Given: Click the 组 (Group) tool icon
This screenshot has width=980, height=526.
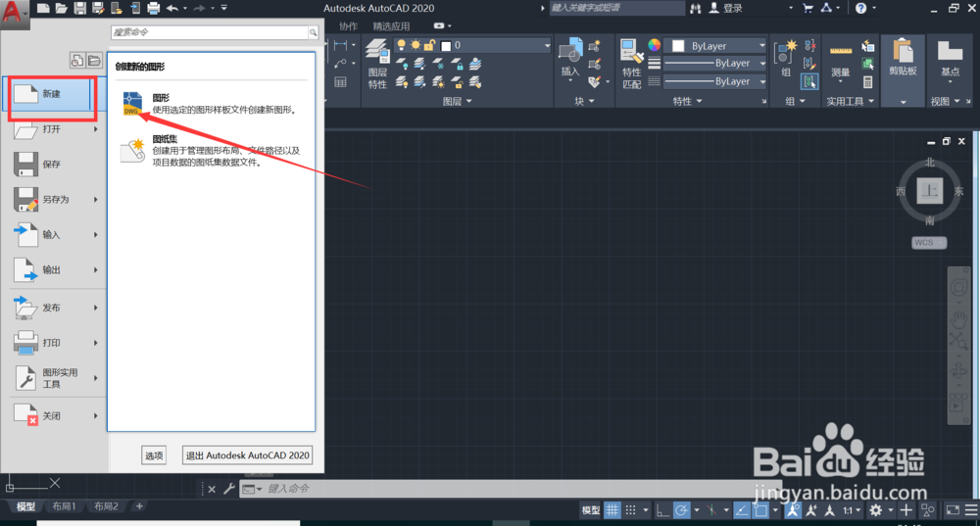Looking at the screenshot, I should tap(786, 58).
